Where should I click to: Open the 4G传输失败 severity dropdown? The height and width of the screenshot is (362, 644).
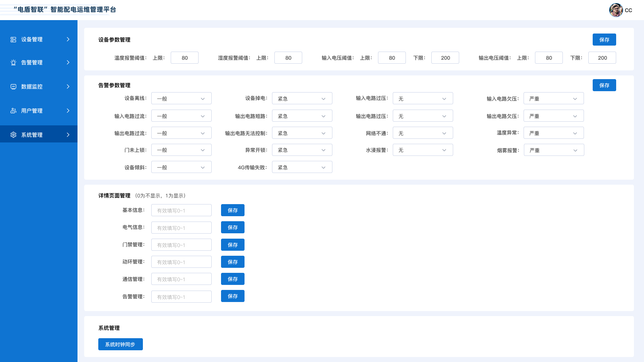[302, 167]
